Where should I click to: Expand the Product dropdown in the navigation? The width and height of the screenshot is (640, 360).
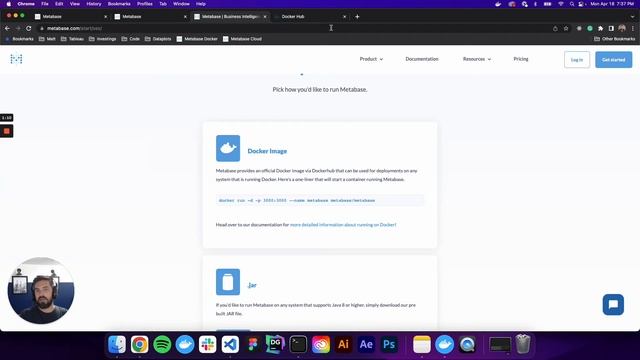(371, 59)
